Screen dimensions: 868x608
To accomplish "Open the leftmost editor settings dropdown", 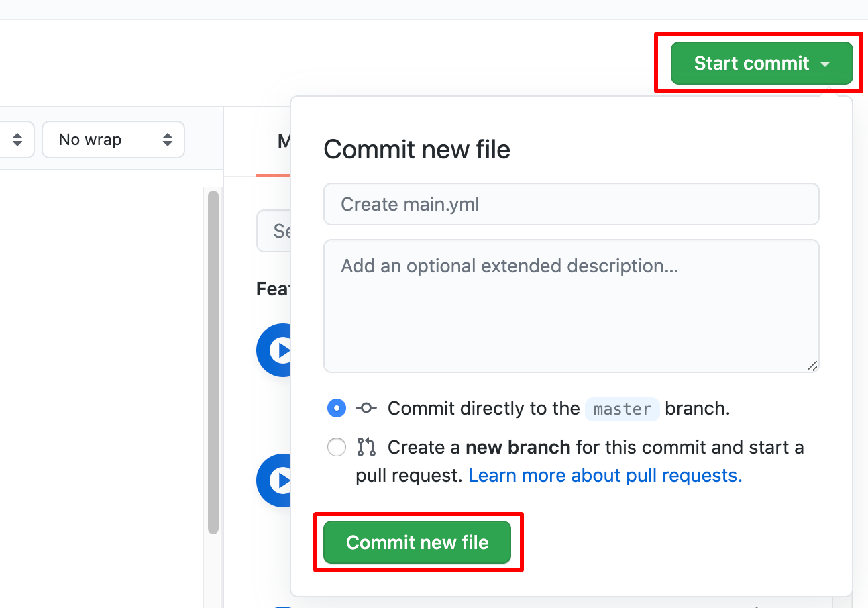I will [x=17, y=140].
